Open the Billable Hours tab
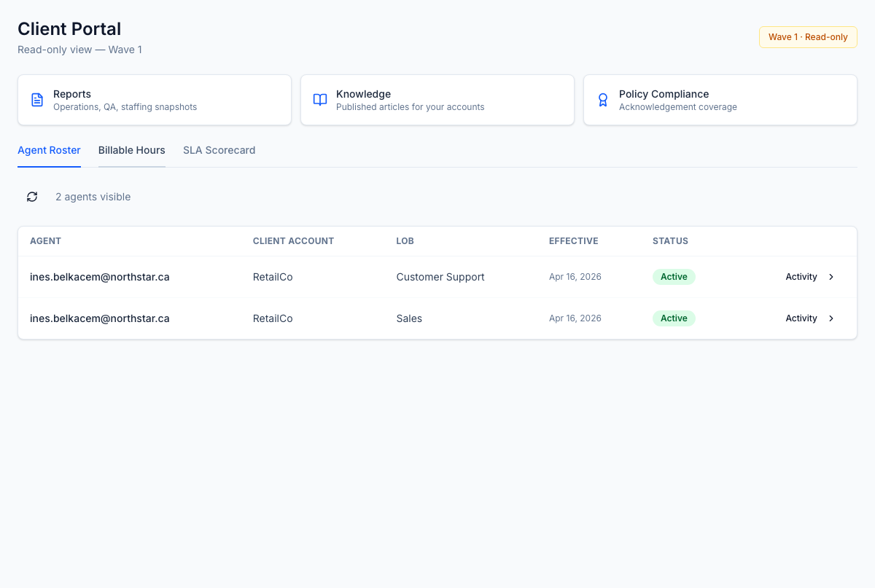Screen dimensions: 875x588 132,150
